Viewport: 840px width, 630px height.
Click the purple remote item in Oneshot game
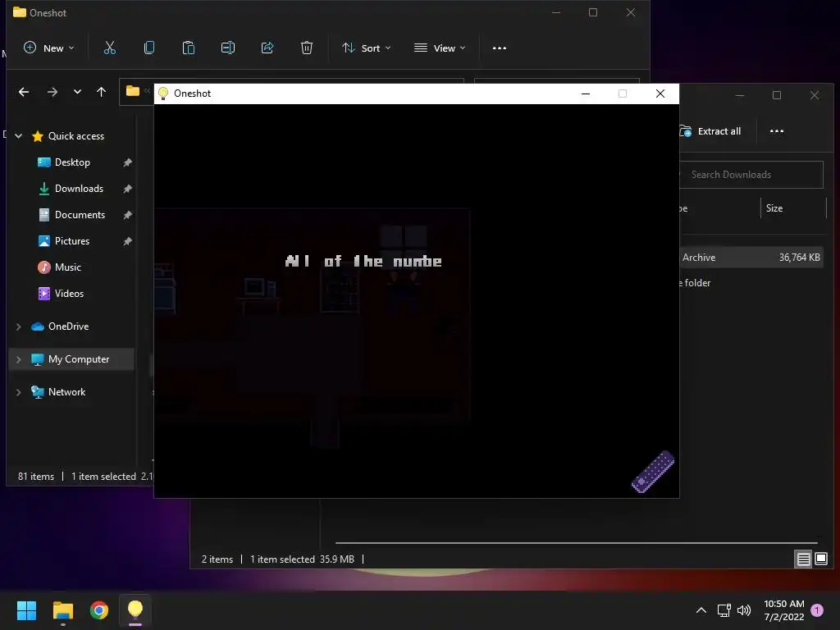tap(653, 472)
